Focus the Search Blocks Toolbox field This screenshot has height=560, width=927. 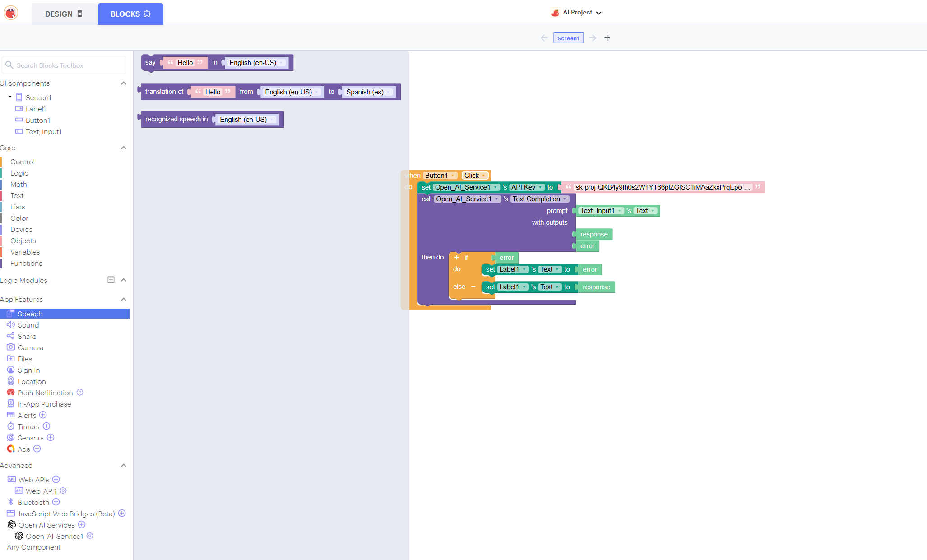64,65
